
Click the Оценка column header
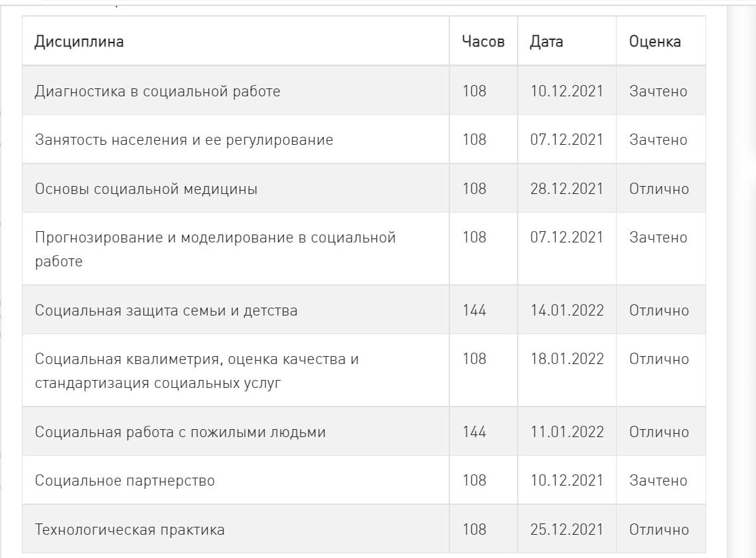tap(654, 41)
